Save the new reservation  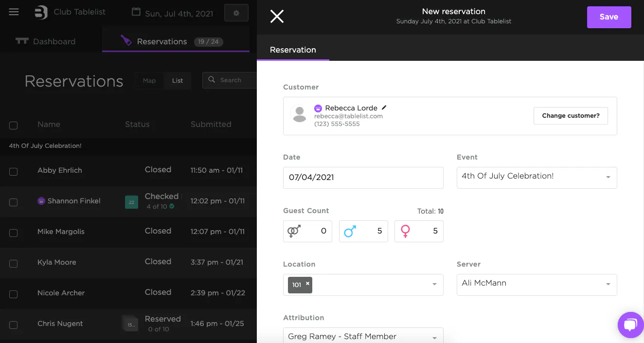pyautogui.click(x=608, y=17)
